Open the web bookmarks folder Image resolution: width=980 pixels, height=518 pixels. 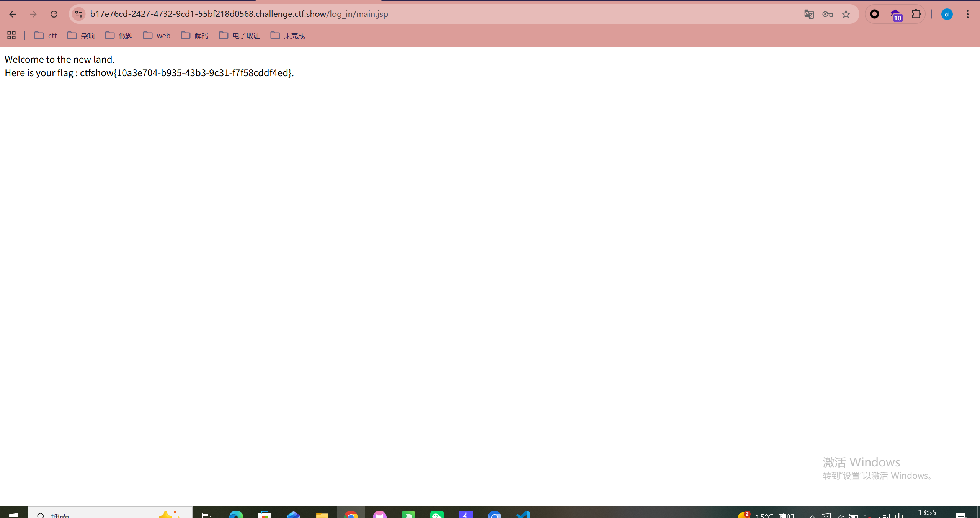(x=157, y=36)
